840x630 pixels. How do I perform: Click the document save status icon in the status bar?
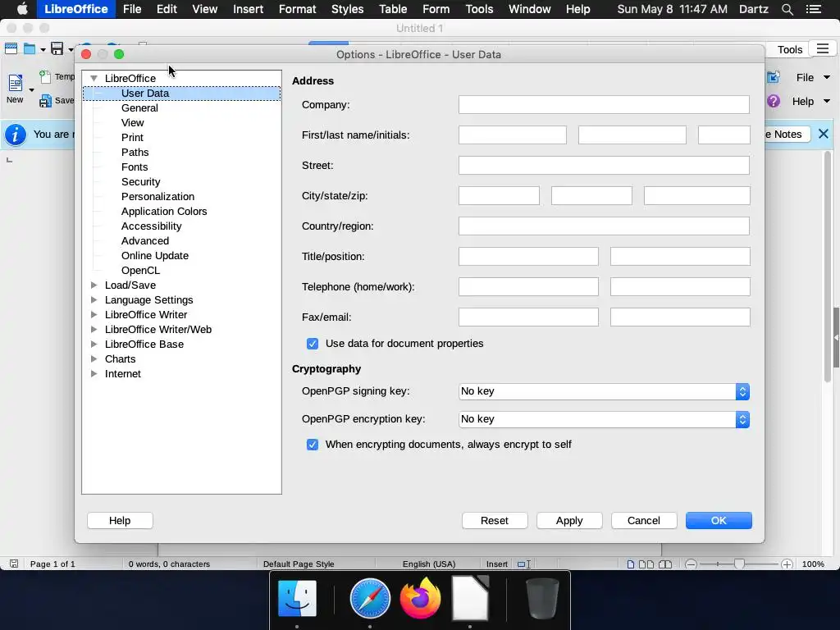pos(14,564)
